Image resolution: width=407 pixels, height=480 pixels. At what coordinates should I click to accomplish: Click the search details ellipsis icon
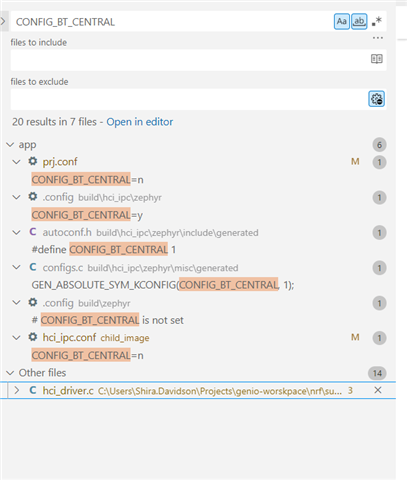click(x=378, y=38)
